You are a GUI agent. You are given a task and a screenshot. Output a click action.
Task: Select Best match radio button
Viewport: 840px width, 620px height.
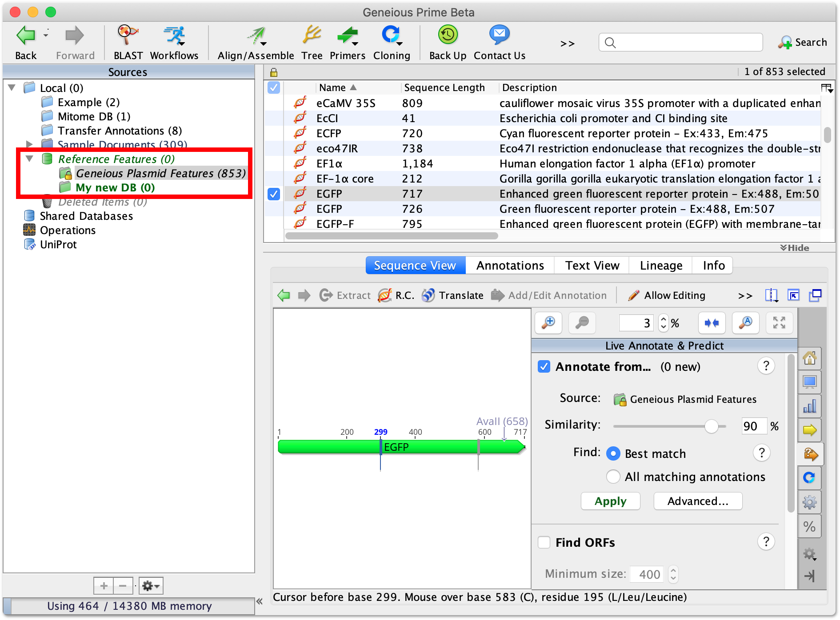point(613,453)
